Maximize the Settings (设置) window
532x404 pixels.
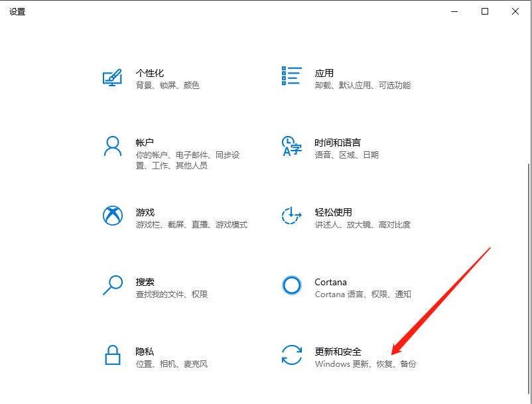tap(485, 11)
